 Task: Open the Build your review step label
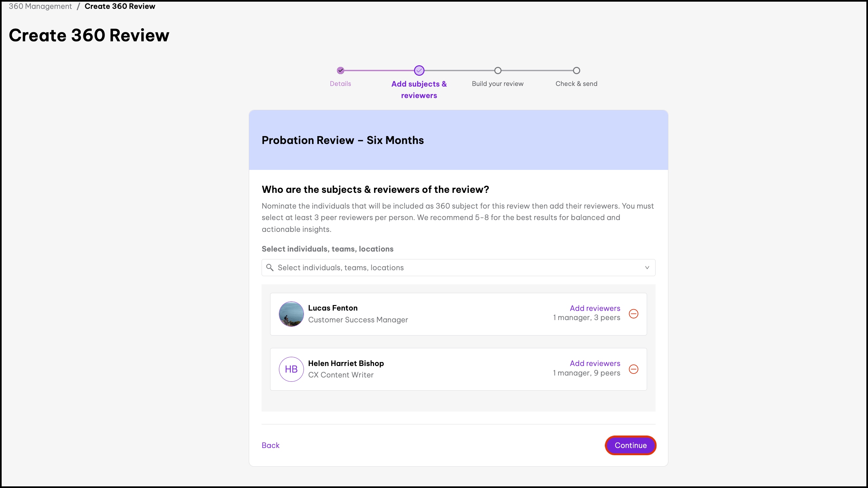pyautogui.click(x=497, y=84)
